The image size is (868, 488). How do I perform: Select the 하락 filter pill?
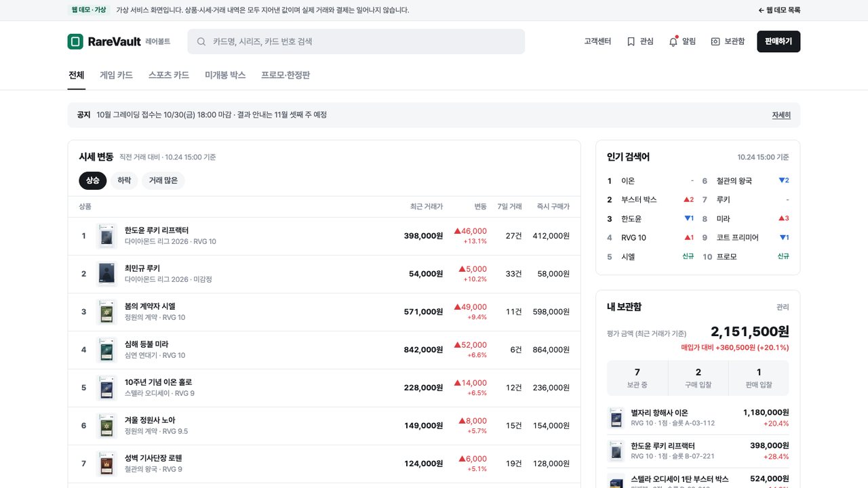click(125, 181)
